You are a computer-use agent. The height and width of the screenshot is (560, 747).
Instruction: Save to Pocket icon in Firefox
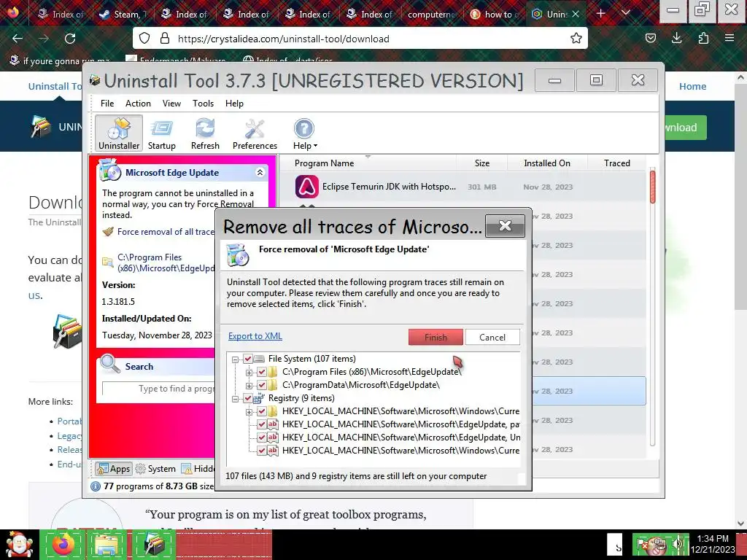650,39
